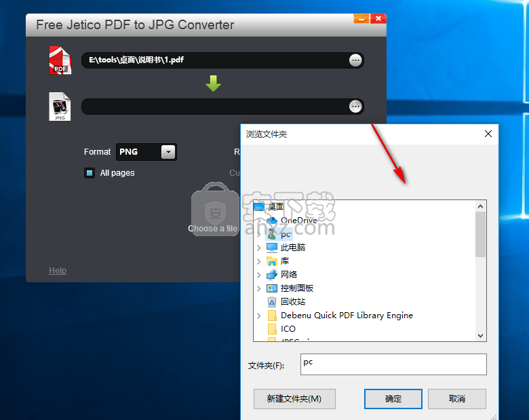Select the 此电脑 tree item label
The image size is (529, 420).
click(293, 248)
